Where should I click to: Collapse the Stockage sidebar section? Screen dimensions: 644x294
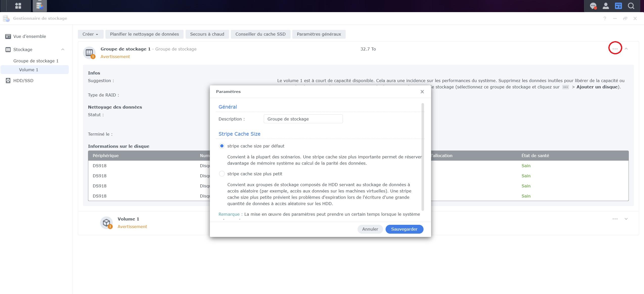pos(63,50)
